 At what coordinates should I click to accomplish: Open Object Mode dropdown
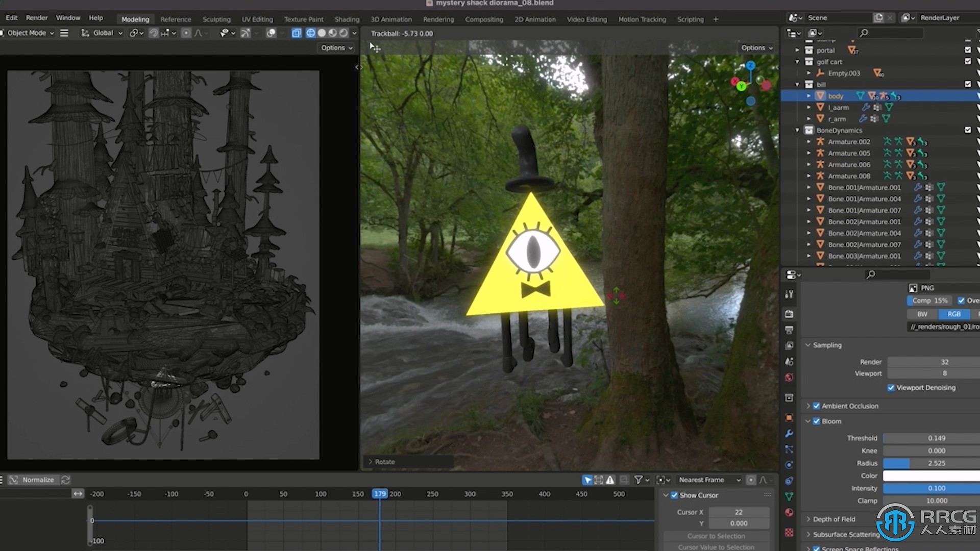click(29, 33)
